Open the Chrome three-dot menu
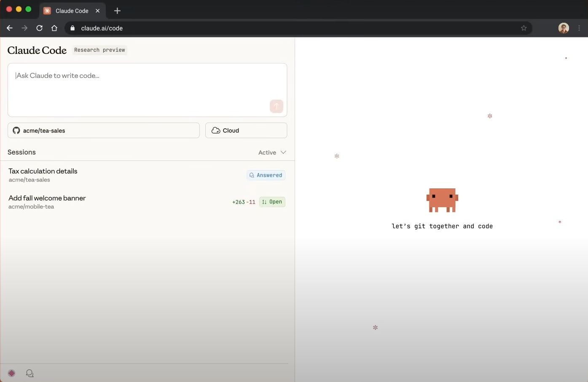This screenshot has width=588, height=382. tap(579, 28)
